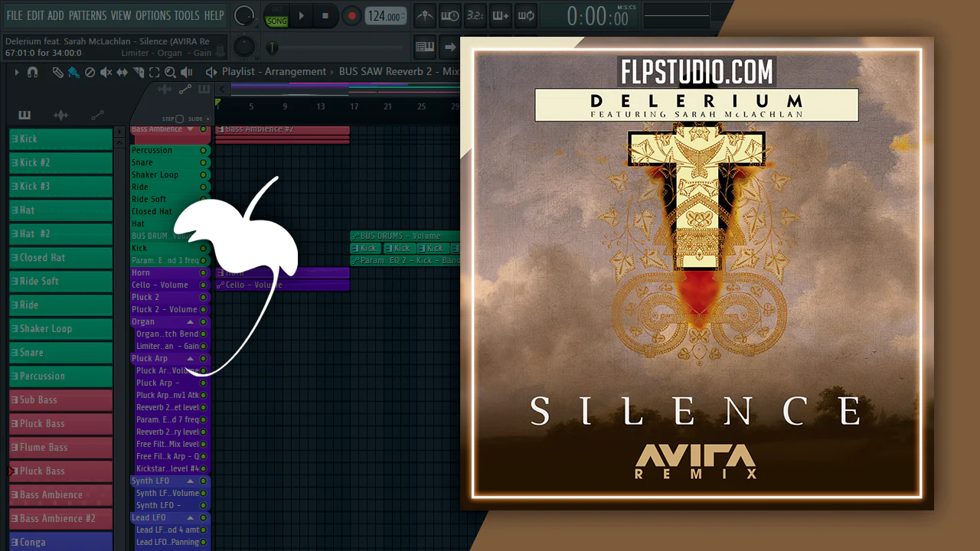Select the Shaker Loop pattern in picker
This screenshot has height=551, width=980.
click(x=61, y=328)
